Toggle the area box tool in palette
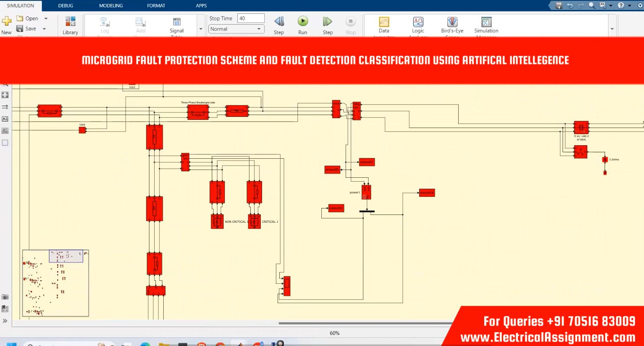 [x=5, y=142]
